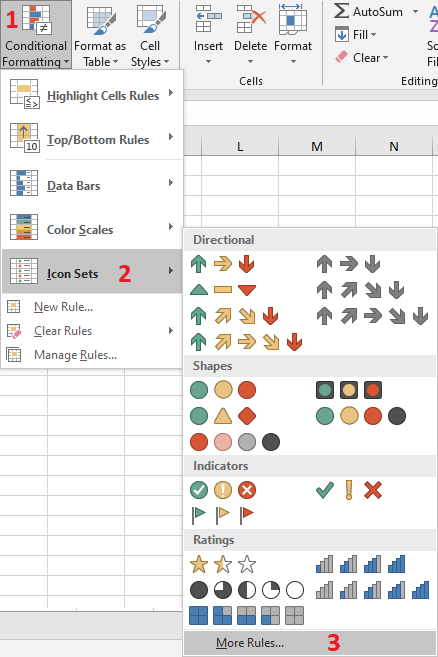This screenshot has width=438, height=657.
Task: Open the Color Scales submenu
Action: click(92, 229)
